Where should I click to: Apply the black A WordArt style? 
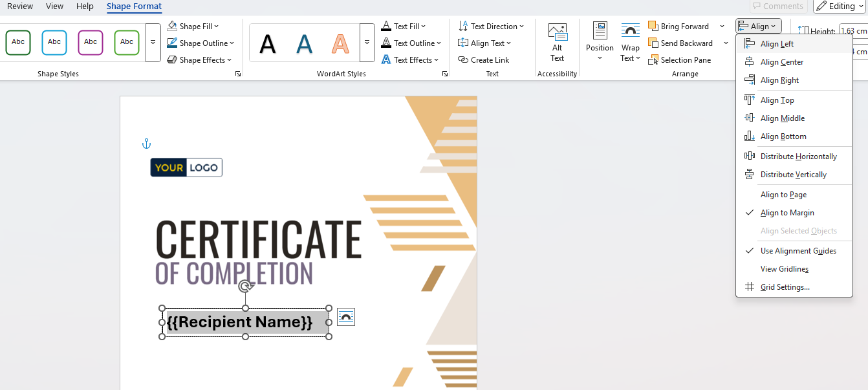click(268, 43)
